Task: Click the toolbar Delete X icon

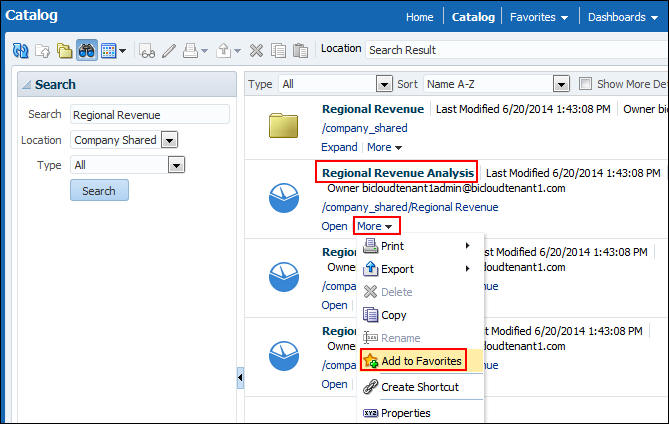Action: 256,51
